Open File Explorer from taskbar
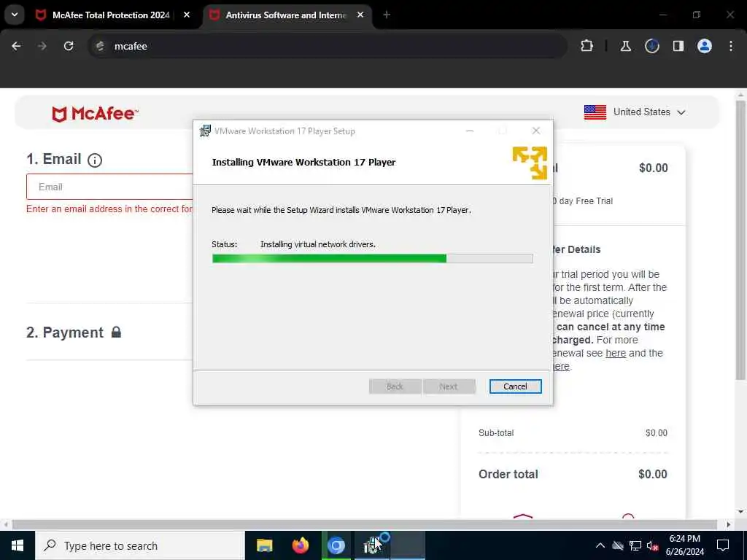 [264, 545]
